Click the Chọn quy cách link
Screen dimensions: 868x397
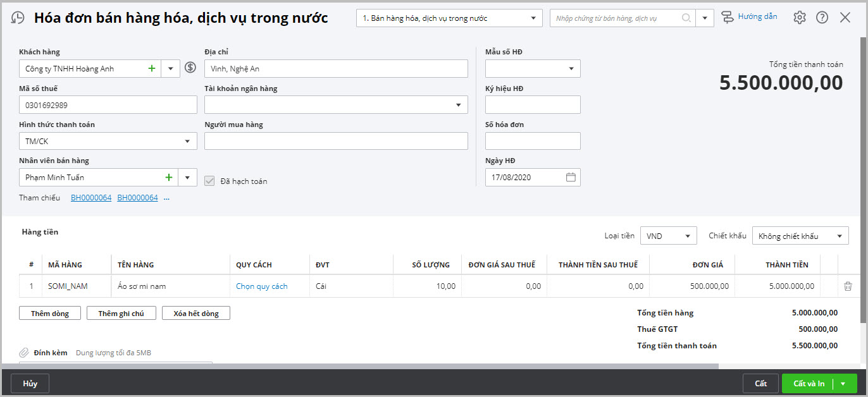coord(261,286)
